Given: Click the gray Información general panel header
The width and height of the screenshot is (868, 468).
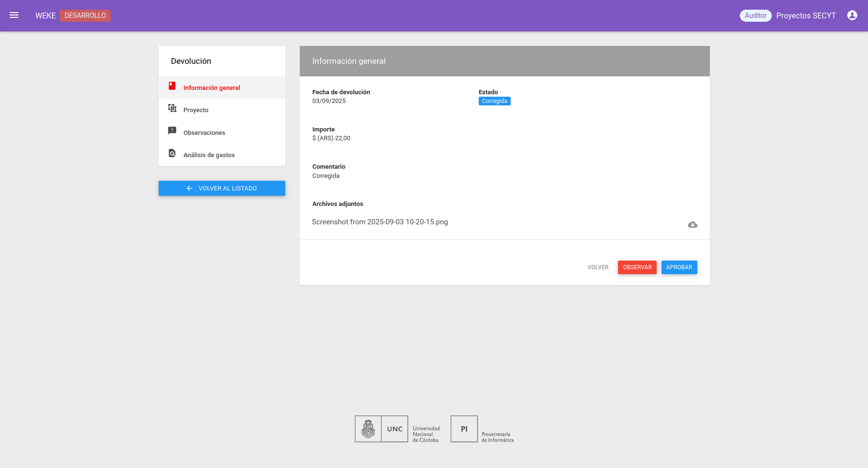Looking at the screenshot, I should [504, 61].
